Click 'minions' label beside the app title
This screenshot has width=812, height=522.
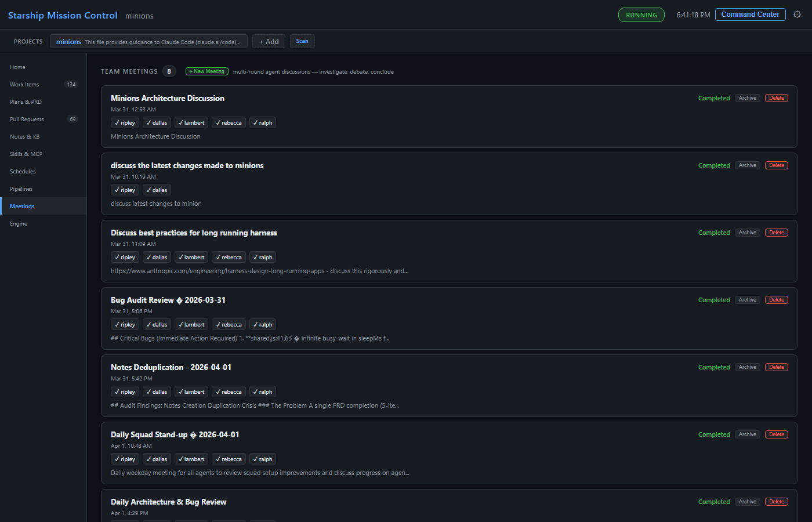(x=139, y=16)
